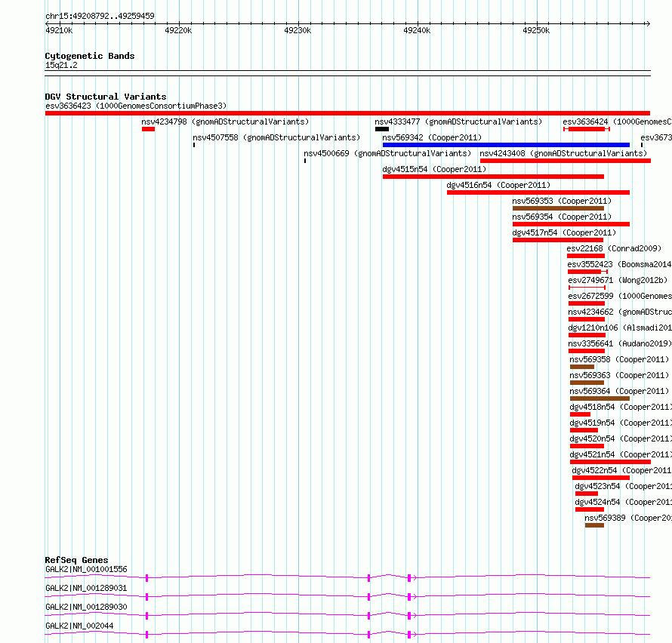672x643 pixels.
Task: Open GALK2|NM_002044 transcript label
Action: point(79,626)
